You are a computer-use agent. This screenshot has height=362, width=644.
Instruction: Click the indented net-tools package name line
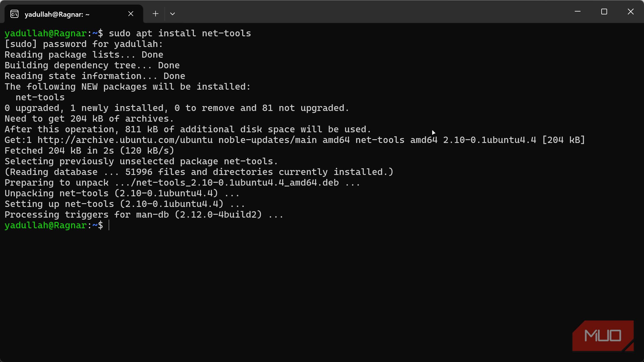(40, 97)
